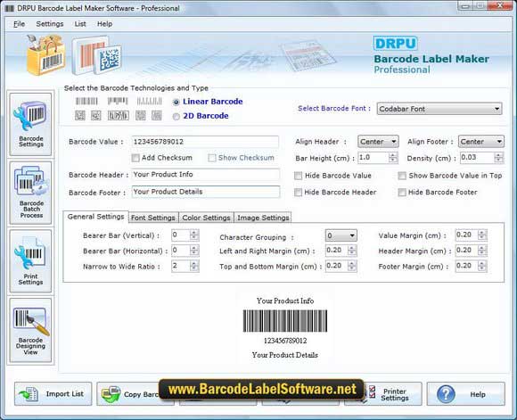Check Hide Barcode Footer
517x420 pixels.
pos(402,193)
